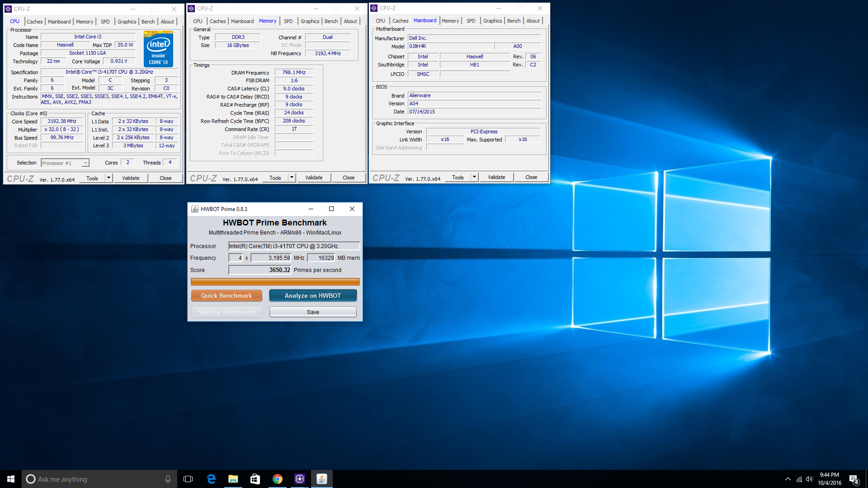868x488 pixels.
Task: Click the Core Speed value 3192.38 MHz
Action: tap(62, 121)
